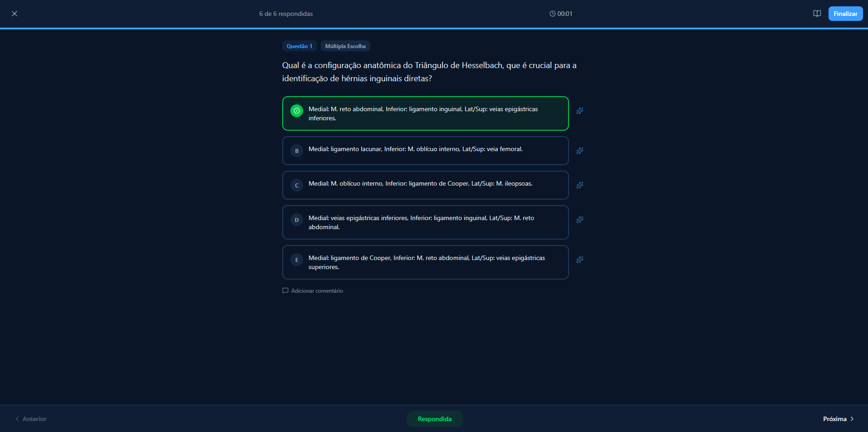Click the Questão 1 tag
Image resolution: width=868 pixels, height=432 pixels.
(299, 46)
